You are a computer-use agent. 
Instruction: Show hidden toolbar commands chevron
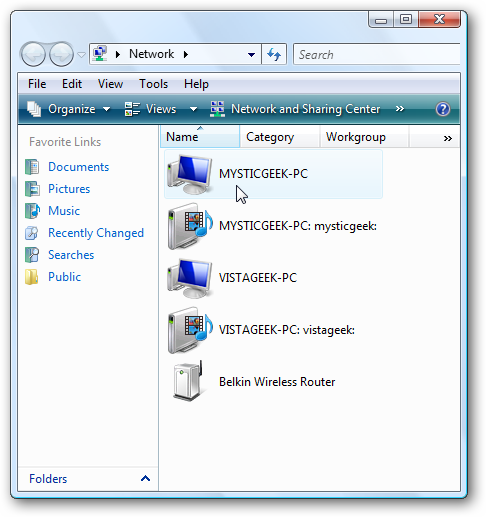(x=400, y=109)
